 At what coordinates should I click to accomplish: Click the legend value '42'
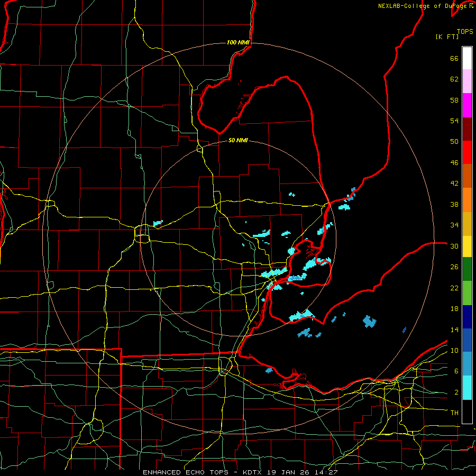click(x=454, y=183)
